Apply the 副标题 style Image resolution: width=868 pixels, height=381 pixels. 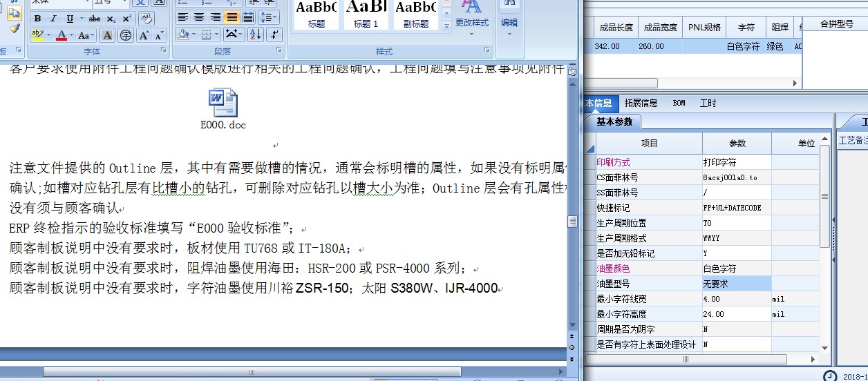(x=416, y=15)
